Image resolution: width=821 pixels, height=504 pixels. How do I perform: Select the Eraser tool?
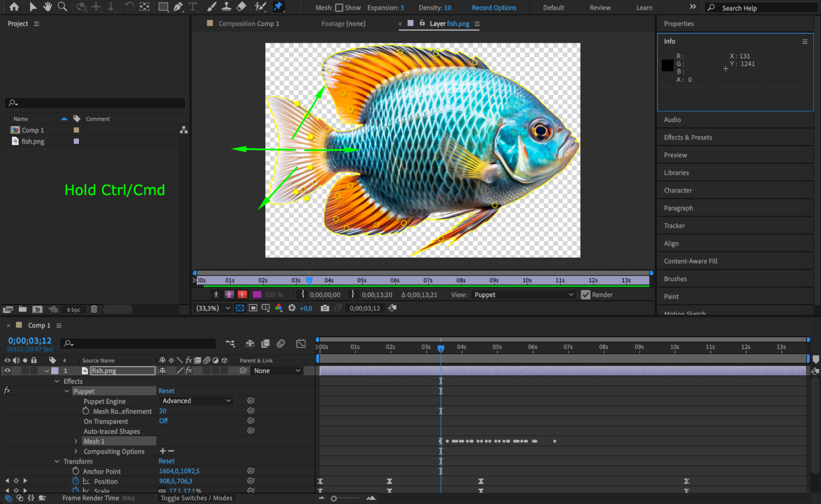coord(241,7)
